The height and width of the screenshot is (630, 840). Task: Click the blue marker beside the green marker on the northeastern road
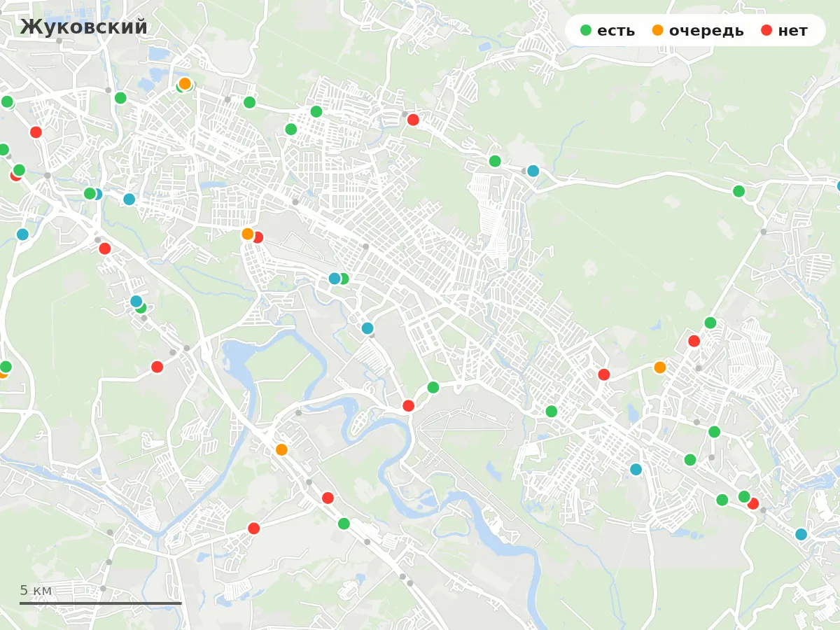(533, 171)
